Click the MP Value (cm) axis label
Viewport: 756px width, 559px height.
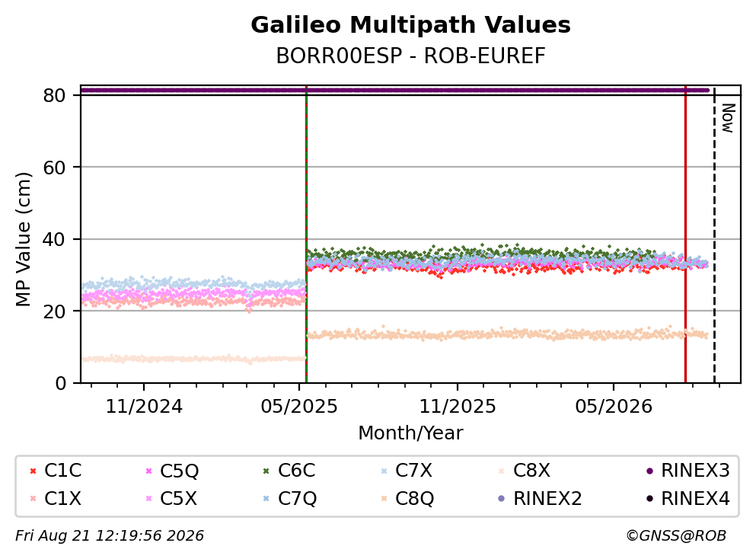(x=23, y=239)
